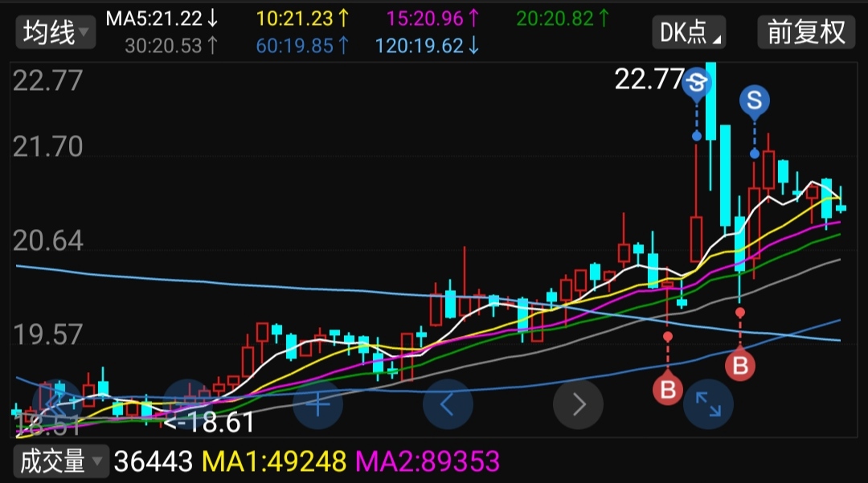Expand the chart to fullscreen with the diagonal-arrows icon
This screenshot has width=868, height=483.
point(709,404)
